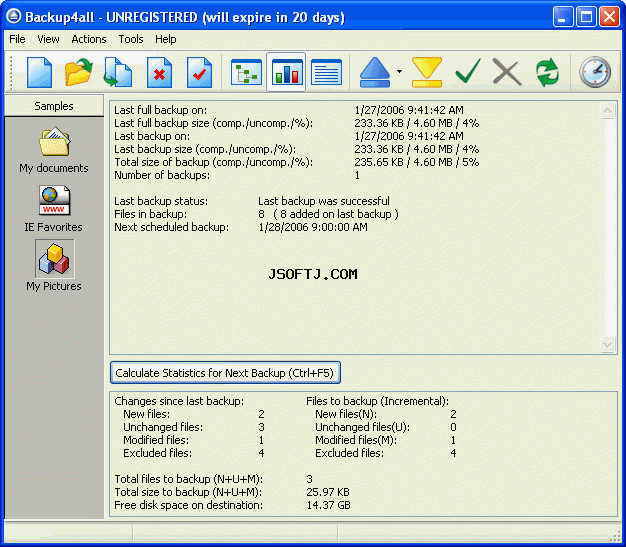
Task: Click the Delete backup job icon with red X
Action: point(159,72)
